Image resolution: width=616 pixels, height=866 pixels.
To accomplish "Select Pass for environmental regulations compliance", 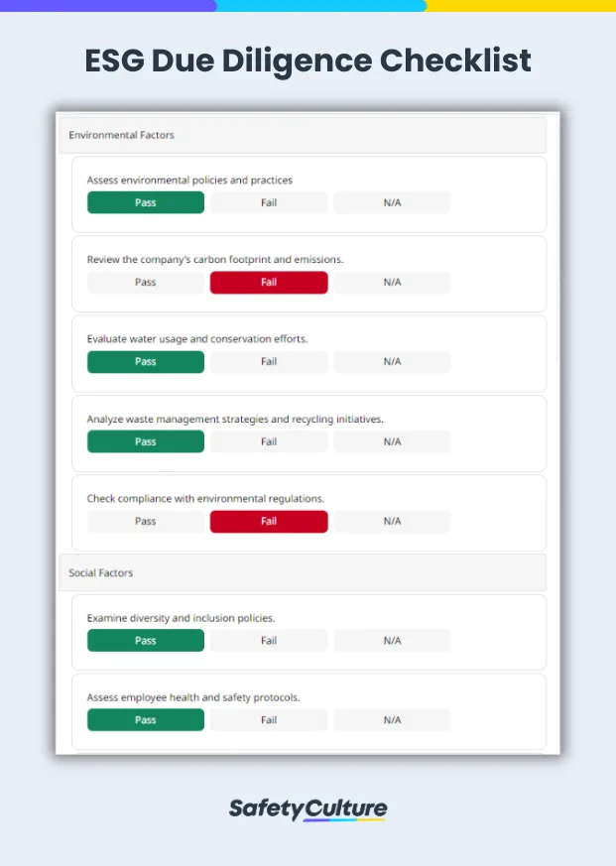I will pyautogui.click(x=145, y=521).
